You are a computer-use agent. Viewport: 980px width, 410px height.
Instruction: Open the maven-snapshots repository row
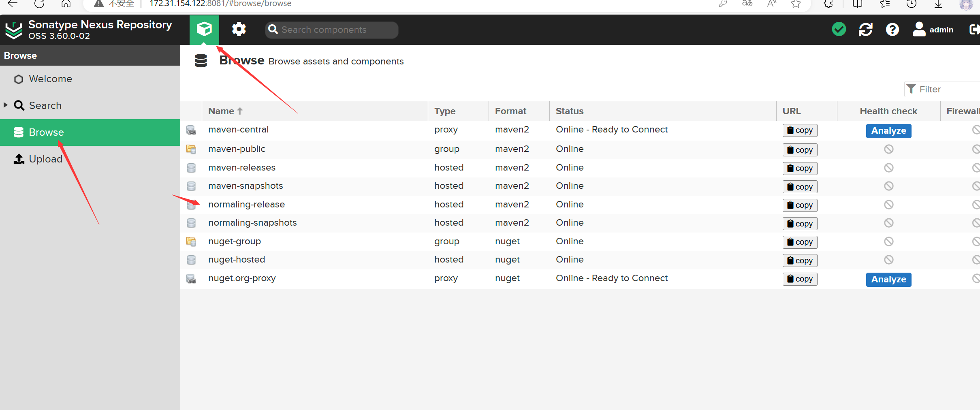tap(246, 186)
